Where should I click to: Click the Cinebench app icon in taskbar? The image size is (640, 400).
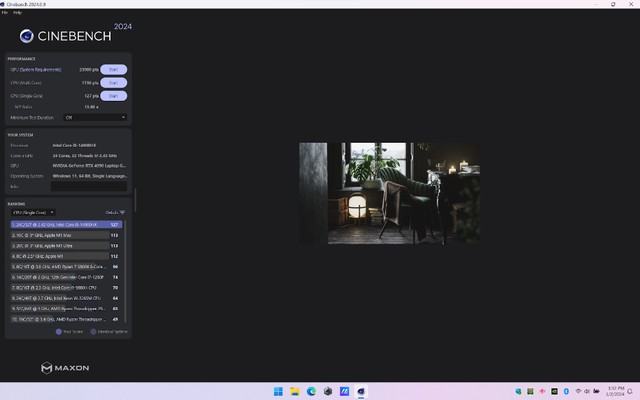(362, 390)
